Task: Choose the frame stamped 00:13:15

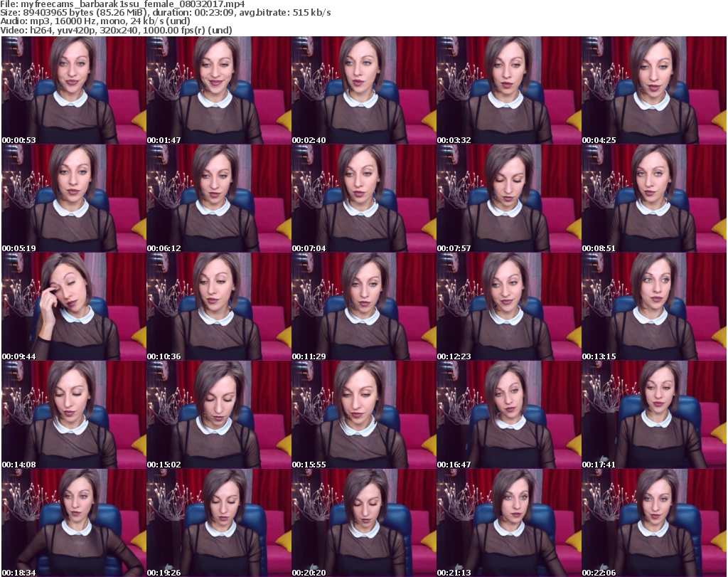Action: (654, 307)
